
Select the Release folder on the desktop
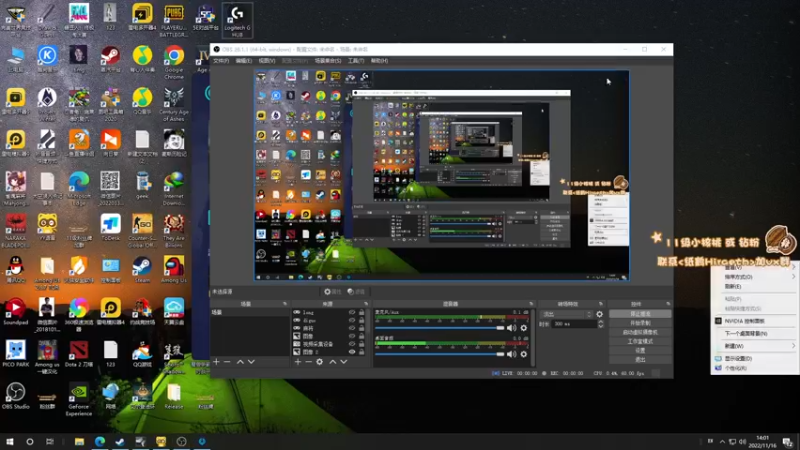174,396
